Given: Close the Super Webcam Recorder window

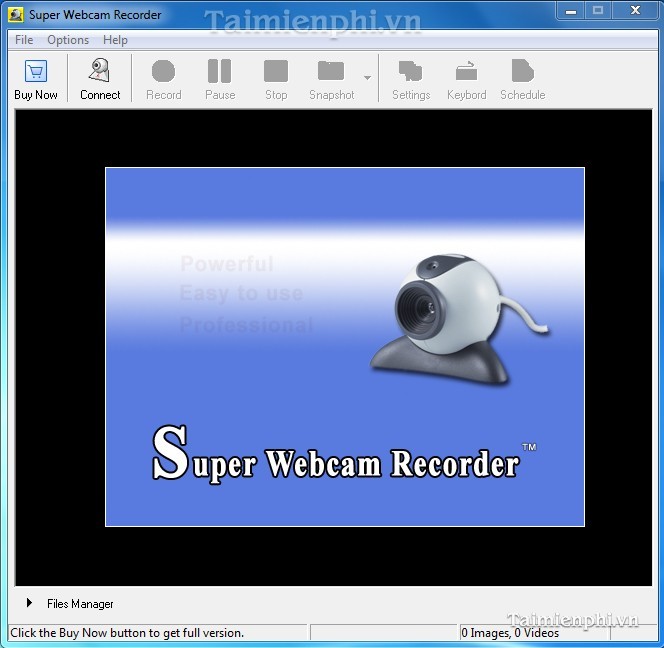Looking at the screenshot, I should 635,11.
